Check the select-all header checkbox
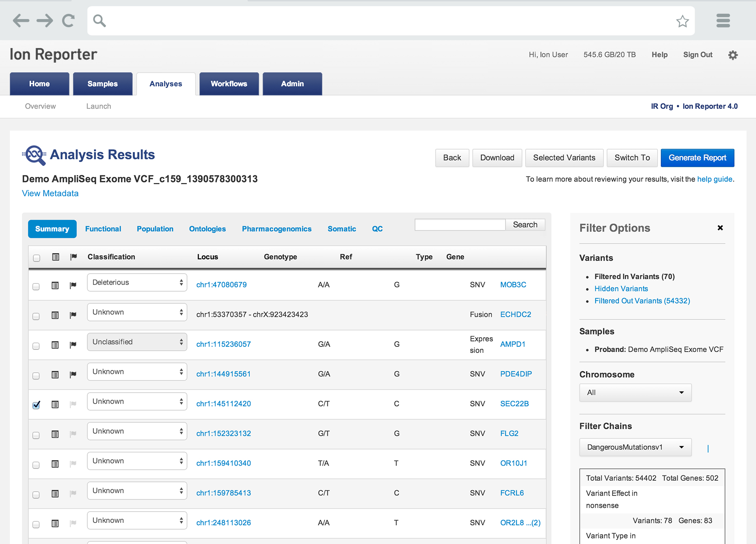The height and width of the screenshot is (544, 756). click(x=37, y=258)
